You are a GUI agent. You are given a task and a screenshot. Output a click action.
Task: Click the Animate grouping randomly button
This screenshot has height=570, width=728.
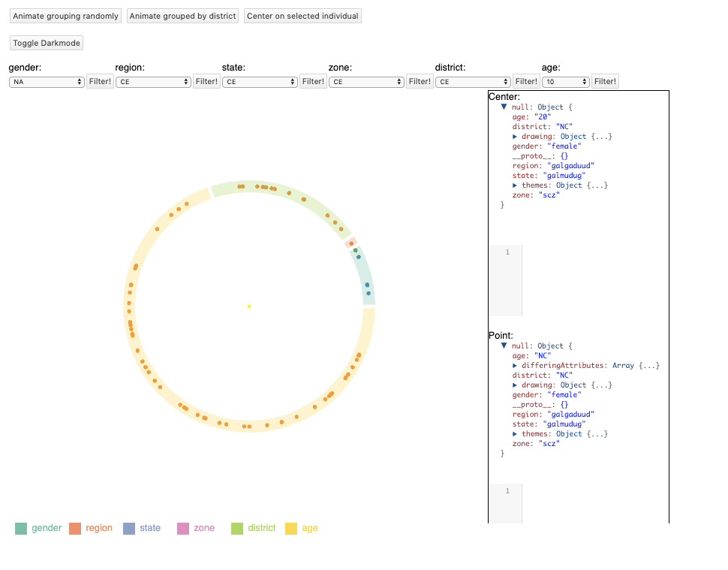pos(66,16)
